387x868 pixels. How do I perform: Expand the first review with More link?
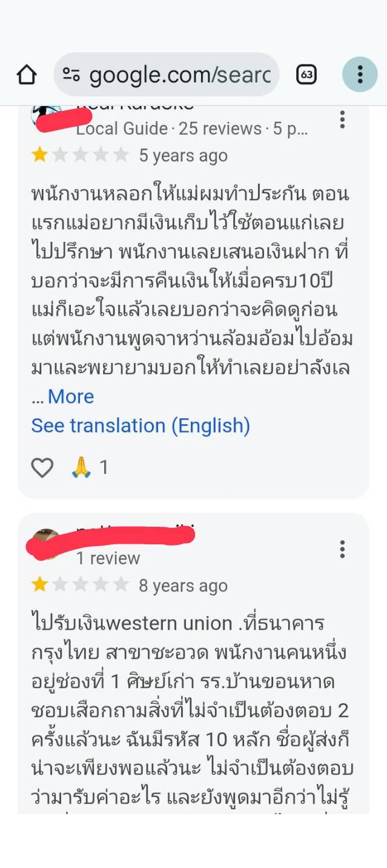71,396
